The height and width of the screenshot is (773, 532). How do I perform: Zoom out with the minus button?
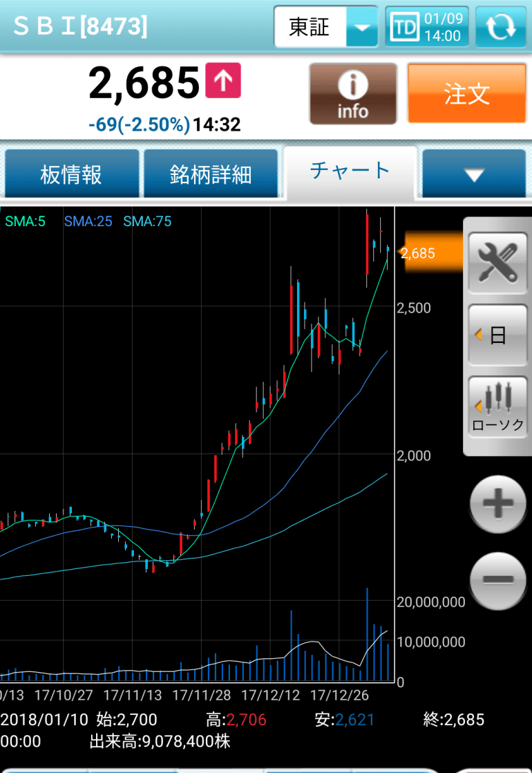(497, 579)
